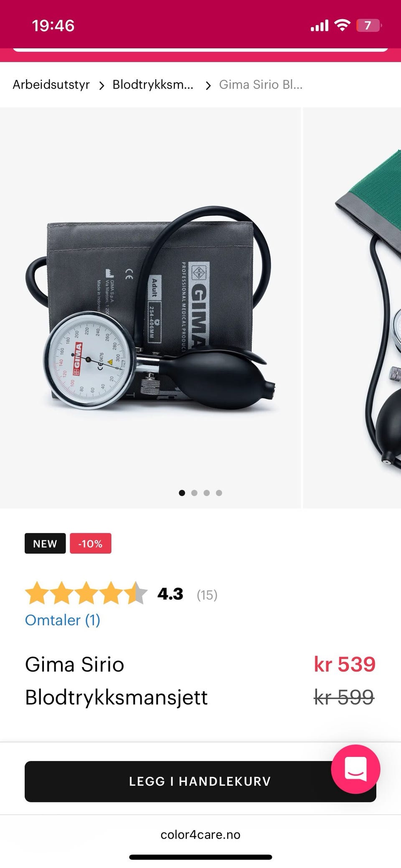Open the chat support bubble icon
This screenshot has height=868, width=401.
click(355, 769)
